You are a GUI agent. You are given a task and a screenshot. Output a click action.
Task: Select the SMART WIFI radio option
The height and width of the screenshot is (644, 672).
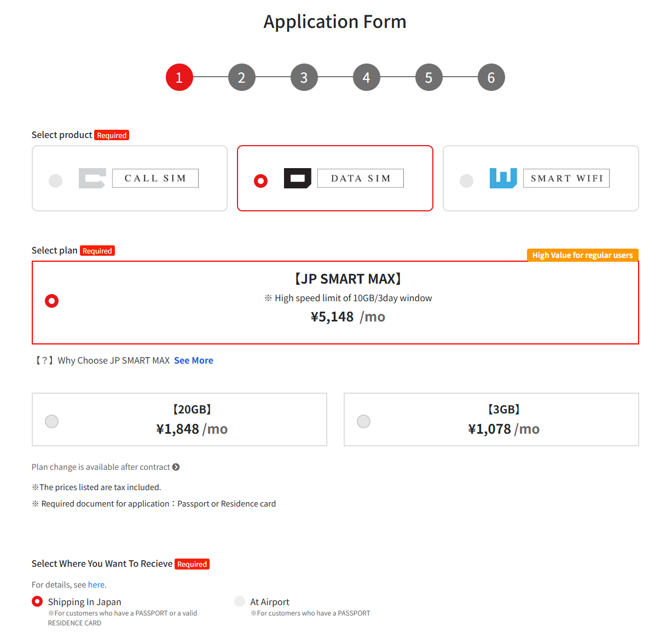[x=466, y=181]
